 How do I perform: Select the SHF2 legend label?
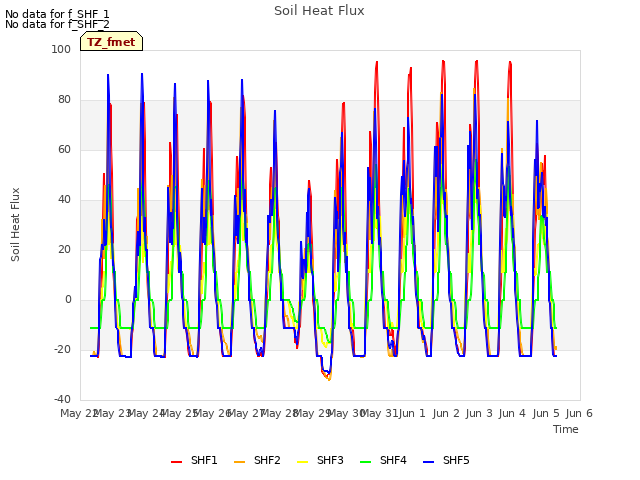(x=267, y=460)
